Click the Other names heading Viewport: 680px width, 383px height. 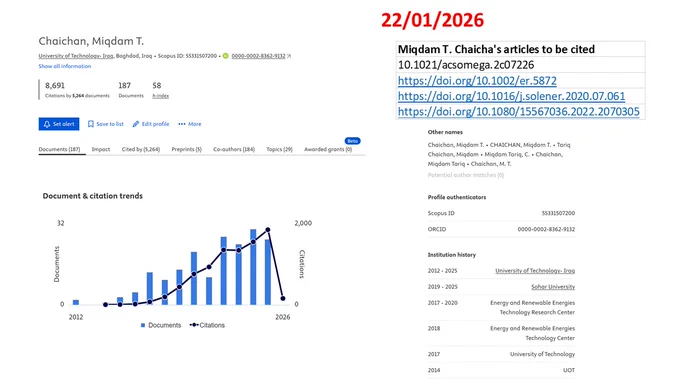coord(445,132)
